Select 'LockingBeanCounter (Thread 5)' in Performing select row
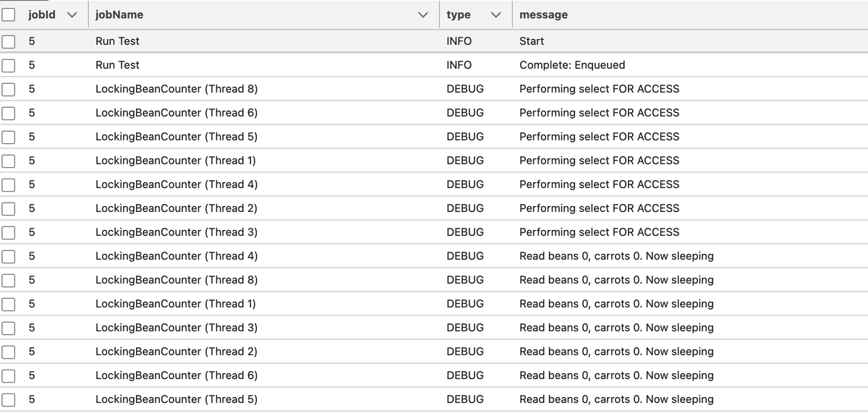Viewport: 868px width, 413px height. pyautogui.click(x=176, y=137)
